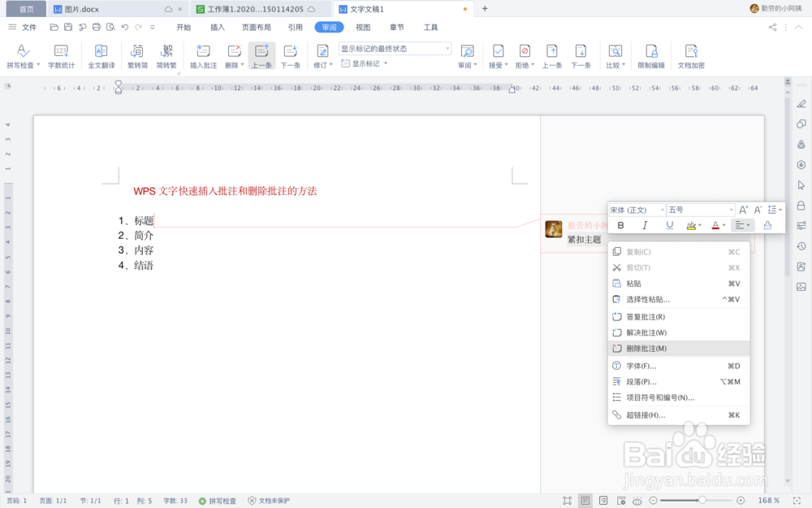Open 文档加密 document encryption
The width and height of the screenshot is (812, 508).
691,55
